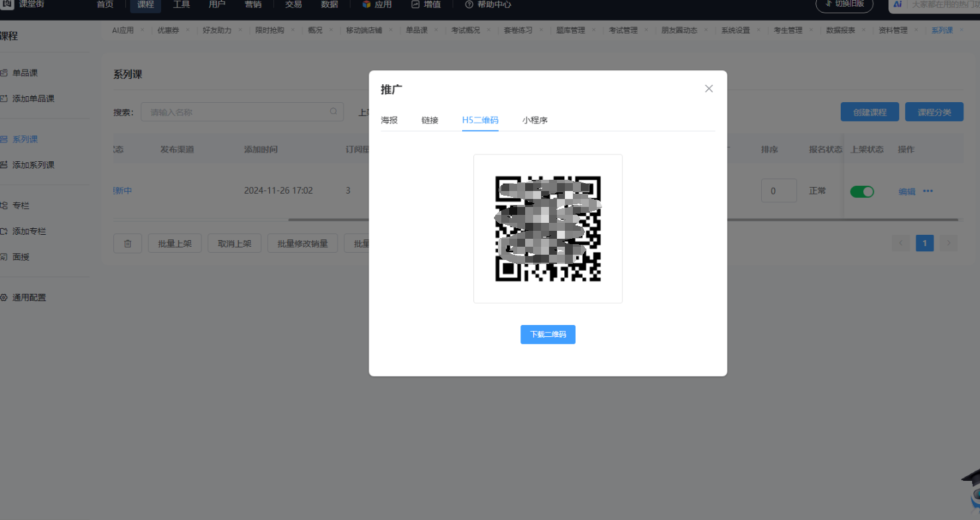Switch to the 资料管理 page tab
Screen dimensions: 980x520
(x=893, y=31)
